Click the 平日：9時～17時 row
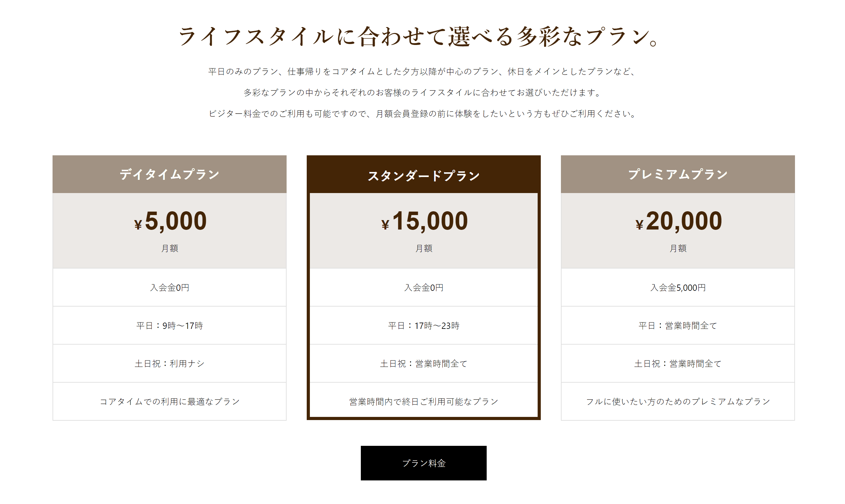The width and height of the screenshot is (845, 504). pos(170,326)
